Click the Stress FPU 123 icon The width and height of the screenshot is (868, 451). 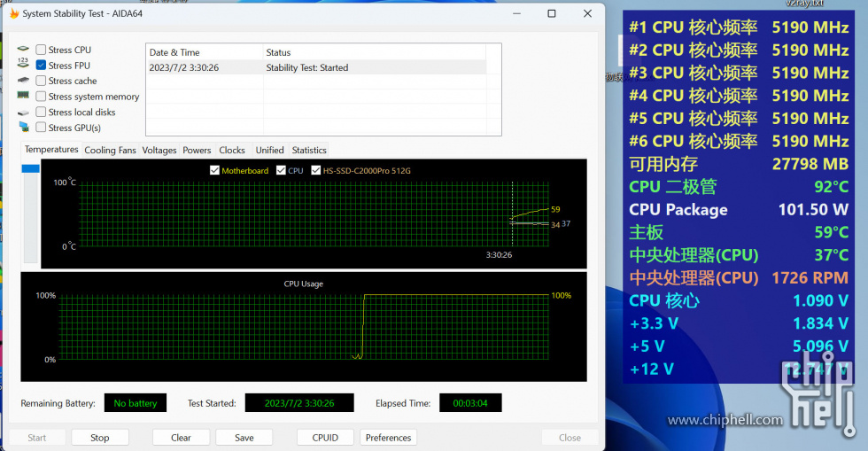coord(23,63)
